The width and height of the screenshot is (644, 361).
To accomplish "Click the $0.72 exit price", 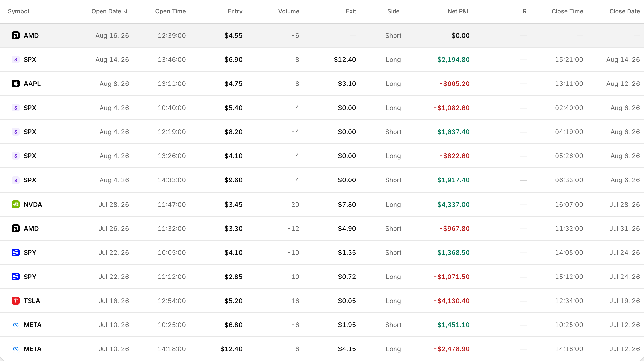I will 347,277.
